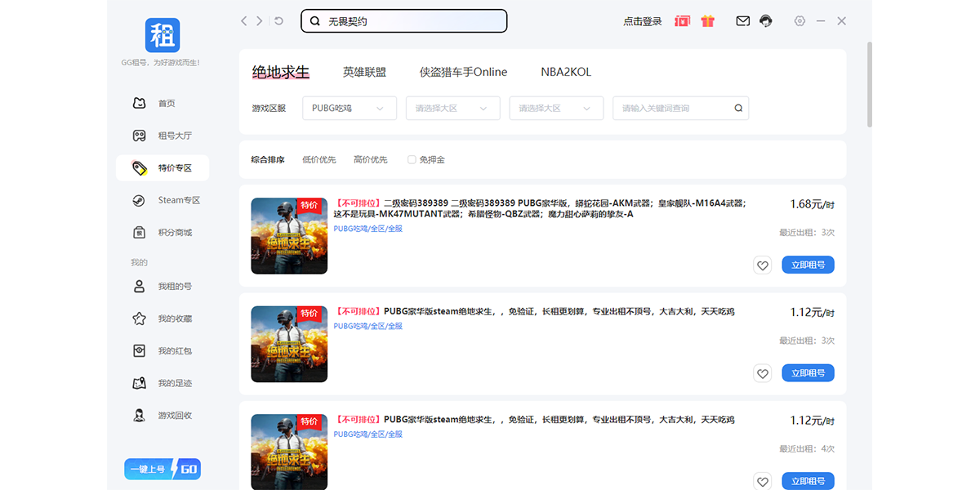Expand the second 请选择大区 dropdown
Viewport: 980px width, 490px height.
(x=556, y=108)
